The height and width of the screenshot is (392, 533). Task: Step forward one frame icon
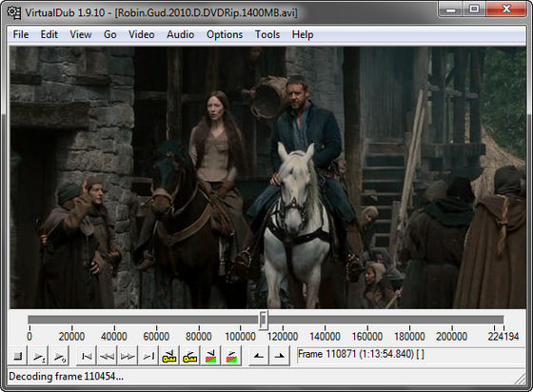[x=128, y=356]
